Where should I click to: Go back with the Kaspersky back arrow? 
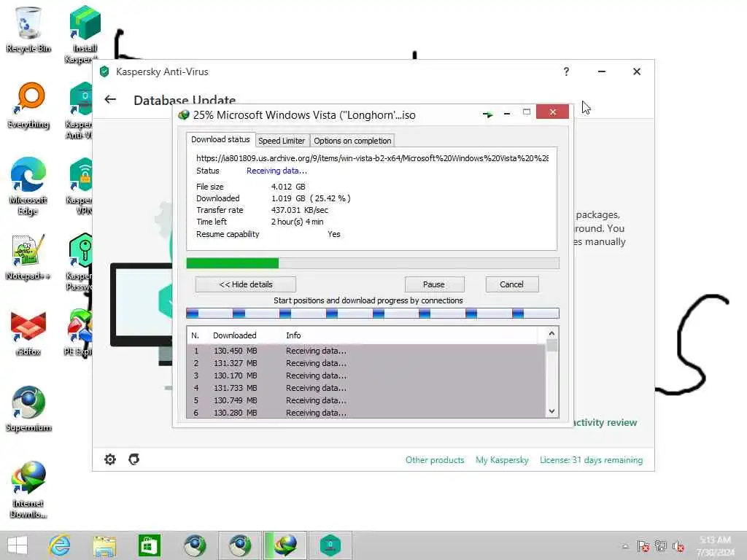(110, 99)
